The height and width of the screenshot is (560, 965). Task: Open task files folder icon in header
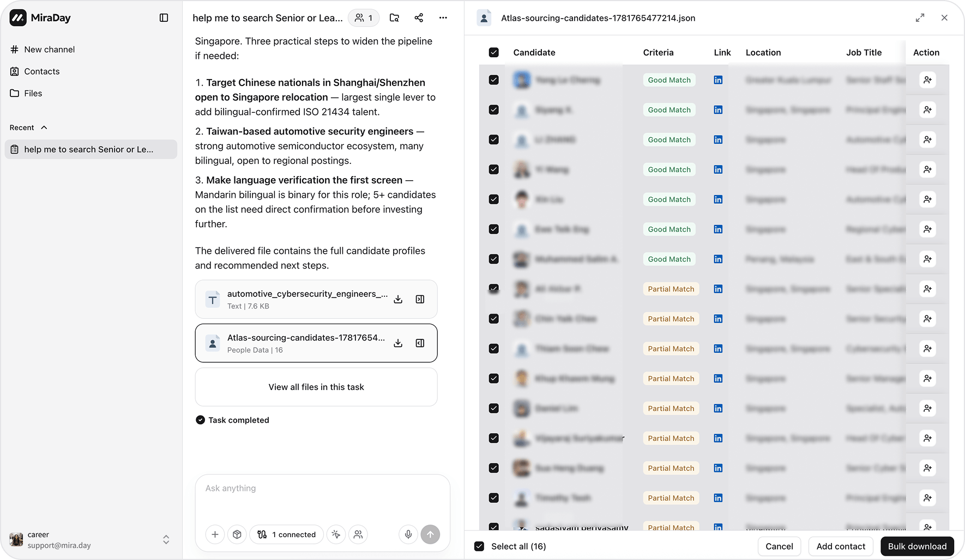coord(394,18)
